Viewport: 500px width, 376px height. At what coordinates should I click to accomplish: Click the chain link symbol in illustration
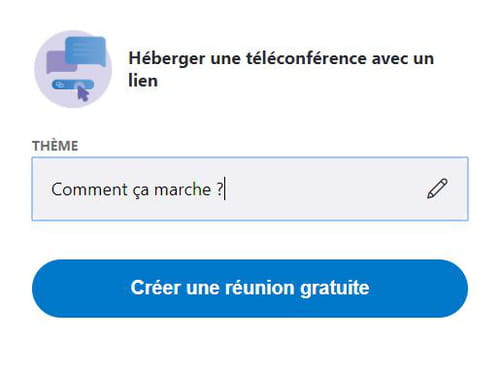tap(60, 85)
